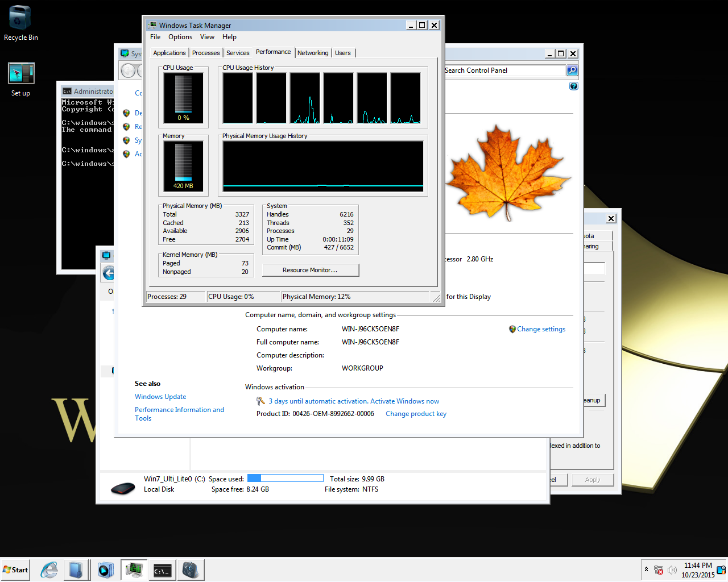
Task: Click the network tray icon with red X
Action: coord(659,569)
